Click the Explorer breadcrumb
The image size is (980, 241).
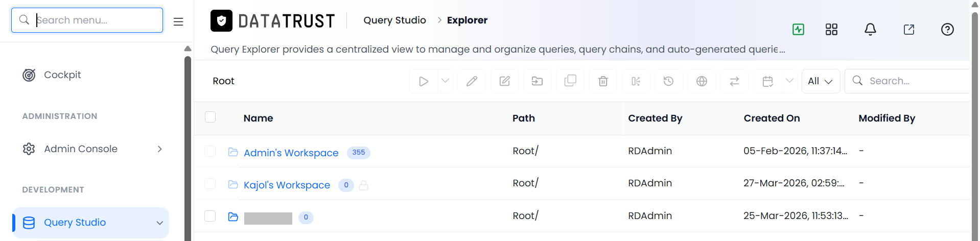[467, 20]
